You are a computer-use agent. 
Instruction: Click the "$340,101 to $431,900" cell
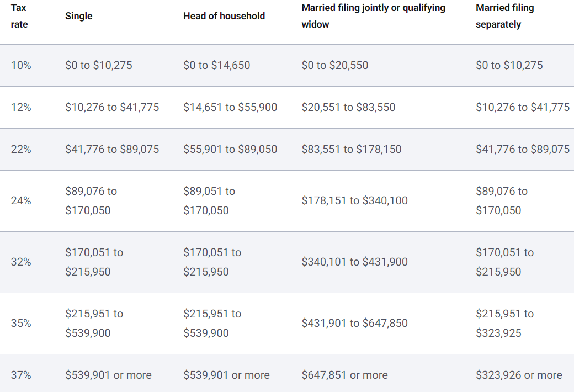(354, 262)
